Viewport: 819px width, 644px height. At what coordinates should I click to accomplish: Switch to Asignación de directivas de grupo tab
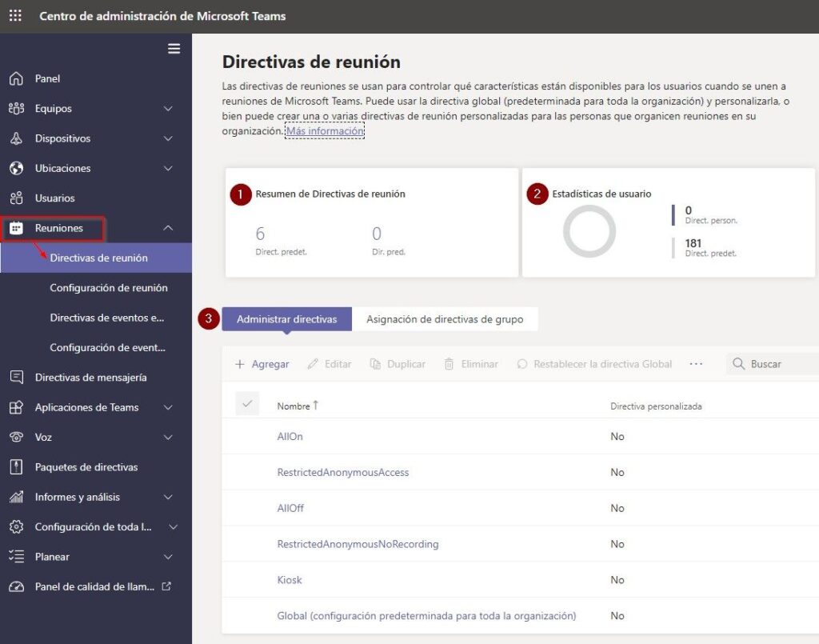pos(445,319)
